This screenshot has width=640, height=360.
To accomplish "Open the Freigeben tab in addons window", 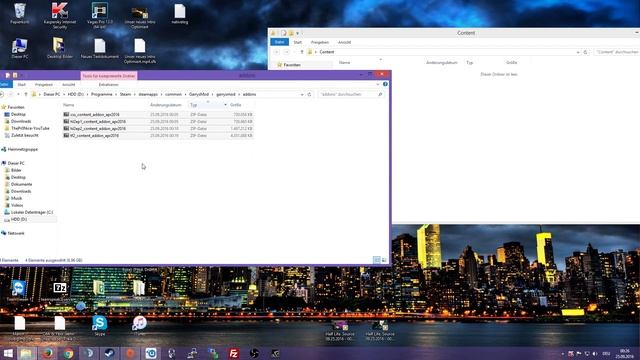I will click(44, 84).
